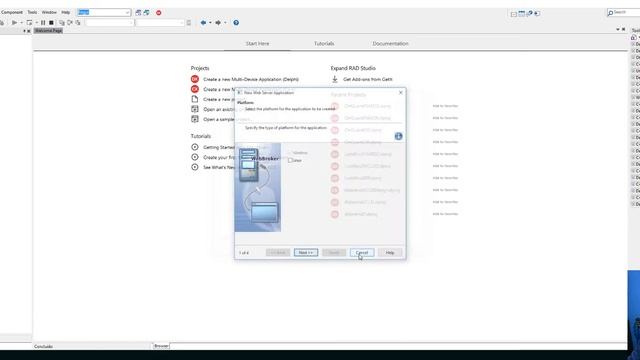Viewport: 640px width, 360px height.
Task: Click the blue info icon in the wizard
Action: (398, 136)
